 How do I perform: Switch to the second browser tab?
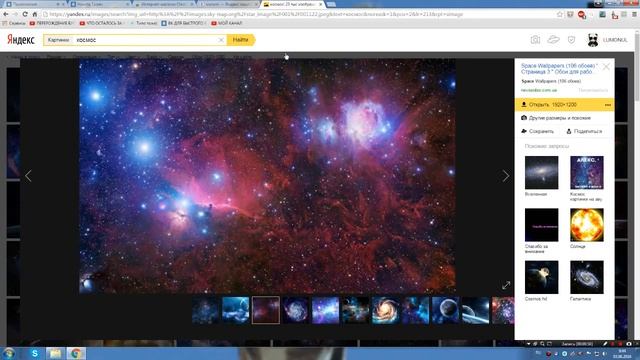(x=100, y=4)
